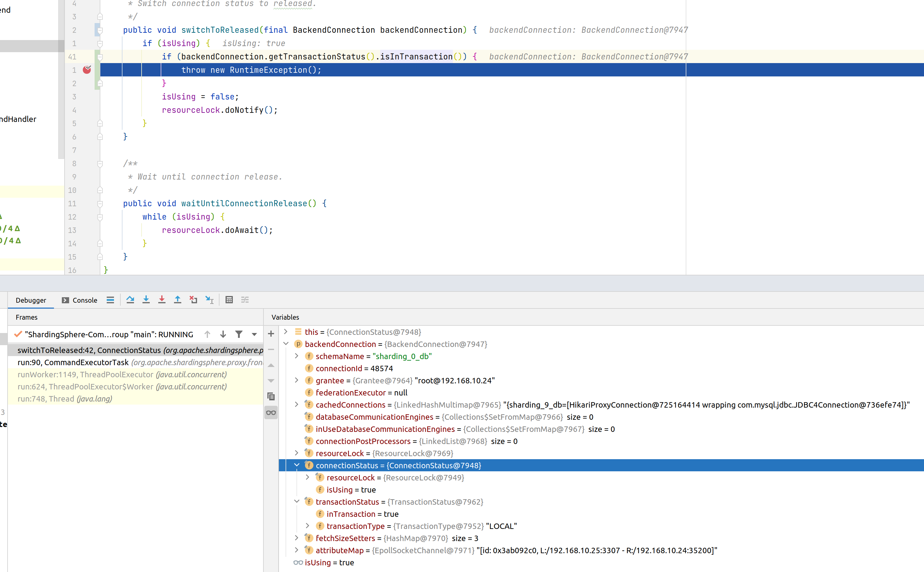Collapse the connectionStatus variable node
The height and width of the screenshot is (572, 924).
(297, 465)
